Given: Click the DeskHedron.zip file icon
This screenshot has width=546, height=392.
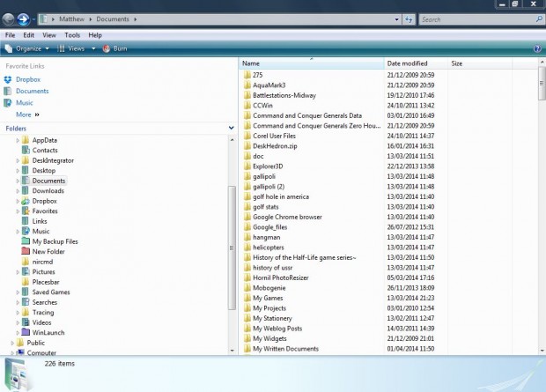Looking at the screenshot, I should point(247,145).
